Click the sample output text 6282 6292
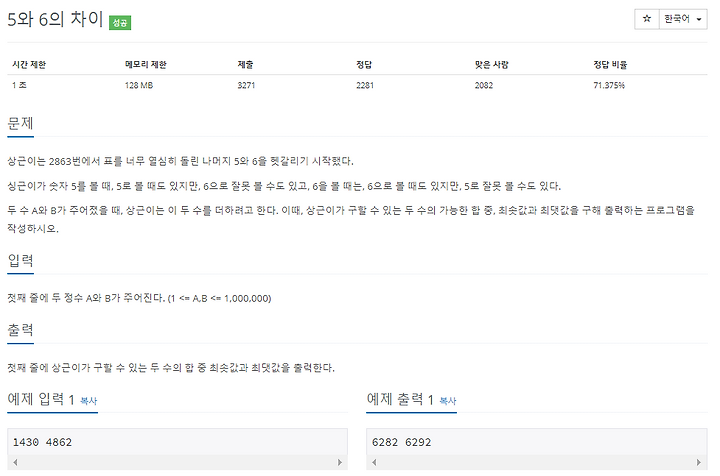 (x=401, y=442)
